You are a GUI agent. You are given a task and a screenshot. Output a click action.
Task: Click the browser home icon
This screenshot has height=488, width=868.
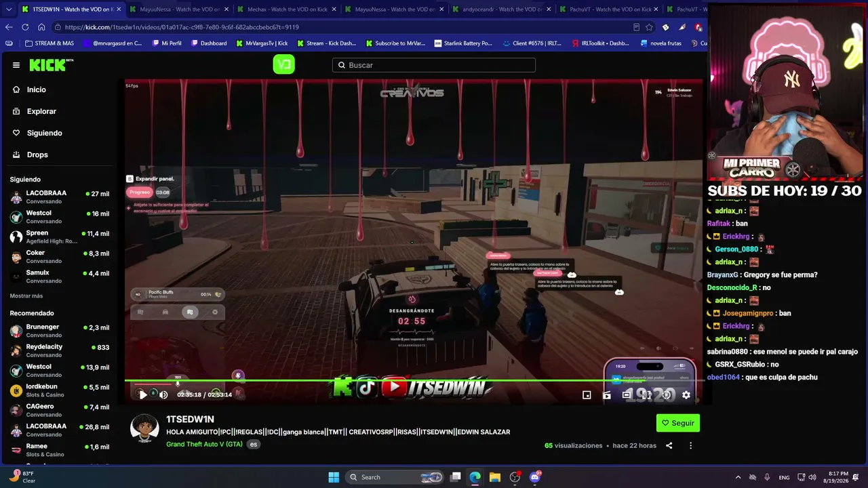pos(41,27)
